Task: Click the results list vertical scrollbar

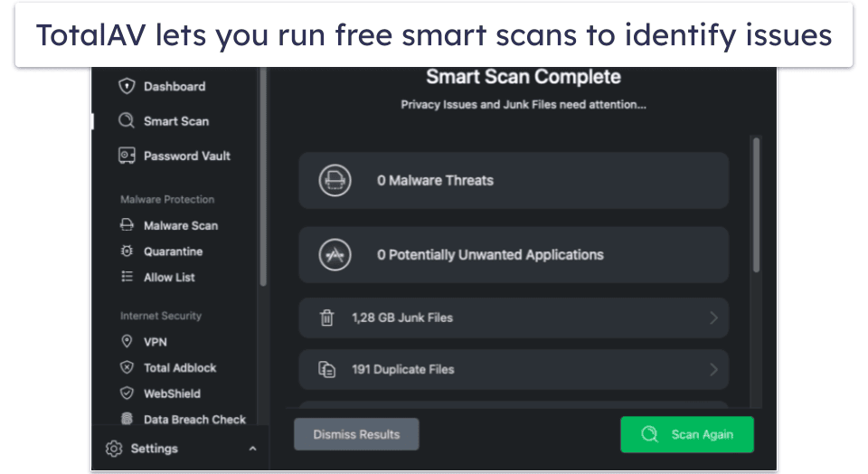Action: (x=756, y=204)
